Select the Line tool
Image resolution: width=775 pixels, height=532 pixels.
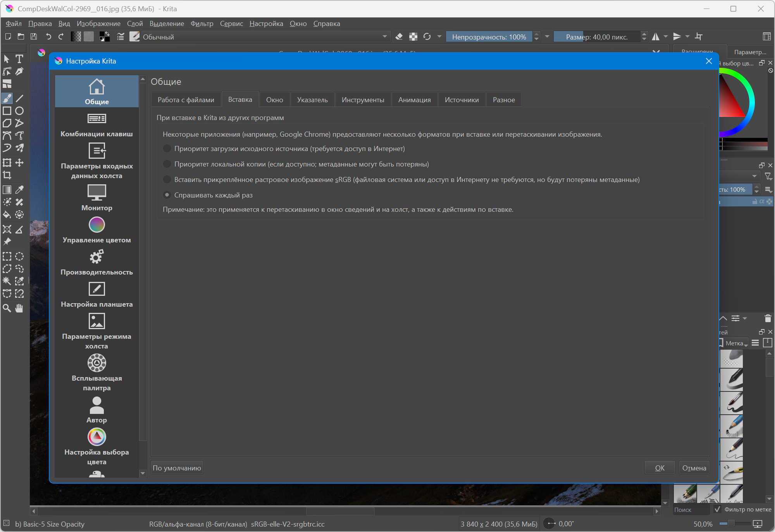click(x=19, y=98)
